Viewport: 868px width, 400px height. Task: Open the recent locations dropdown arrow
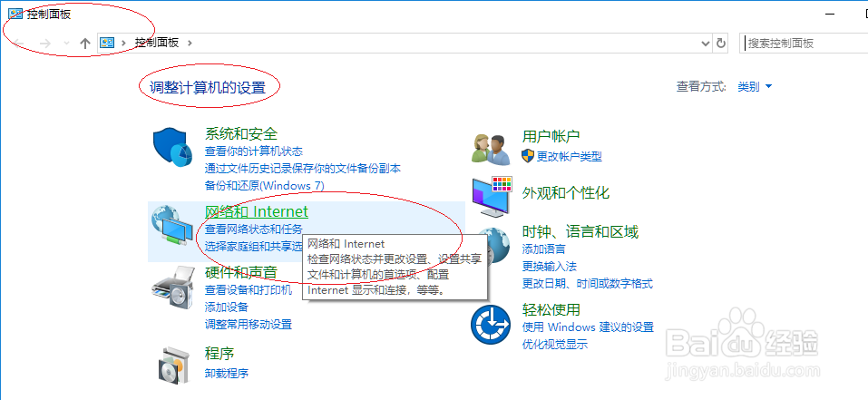tap(66, 44)
